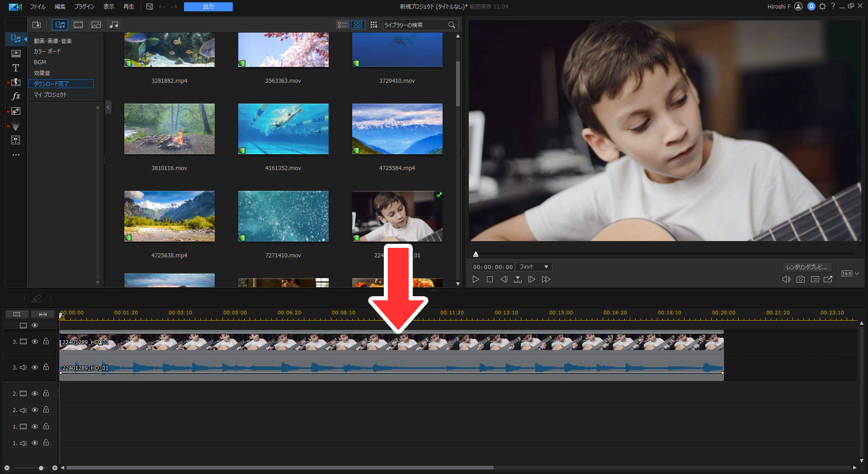Toggle audio track 3 eye icon
868x474 pixels.
point(35,367)
